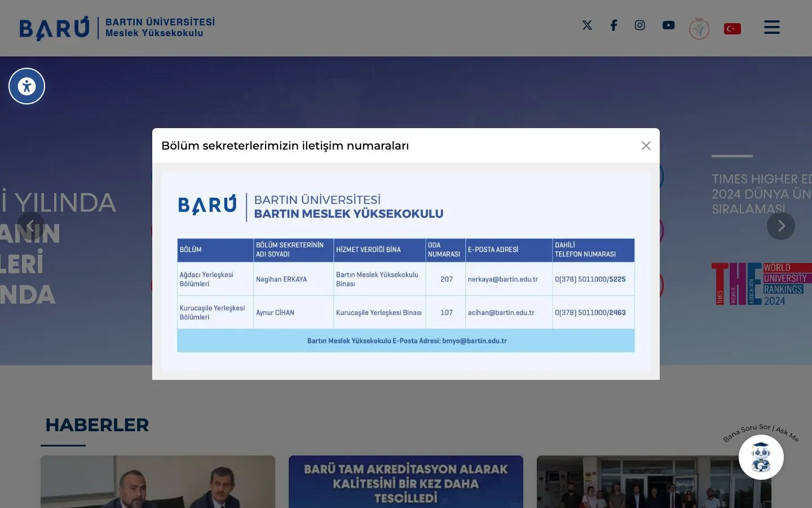The height and width of the screenshot is (508, 812).
Task: Click the Kurucaşile Yerleşkesi Bölümleri cell
Action: [x=215, y=312]
